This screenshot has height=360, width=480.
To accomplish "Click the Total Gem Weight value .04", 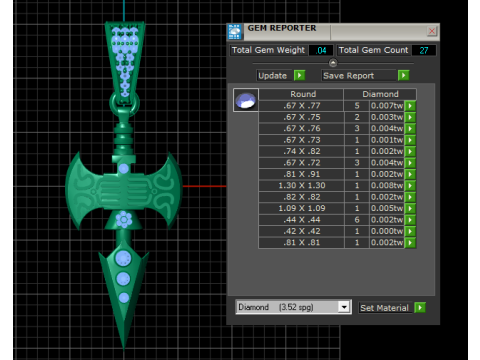I will [x=321, y=50].
